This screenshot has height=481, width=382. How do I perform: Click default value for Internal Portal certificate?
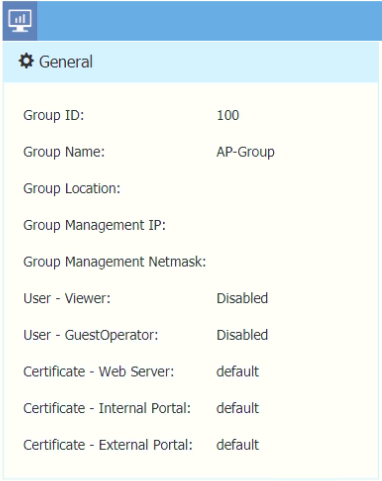tap(238, 408)
